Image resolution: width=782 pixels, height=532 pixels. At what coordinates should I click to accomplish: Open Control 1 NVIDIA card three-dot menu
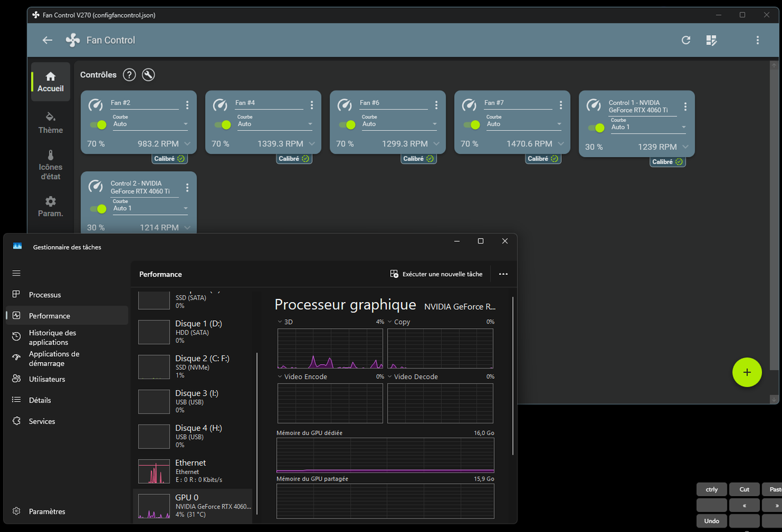coord(686,107)
